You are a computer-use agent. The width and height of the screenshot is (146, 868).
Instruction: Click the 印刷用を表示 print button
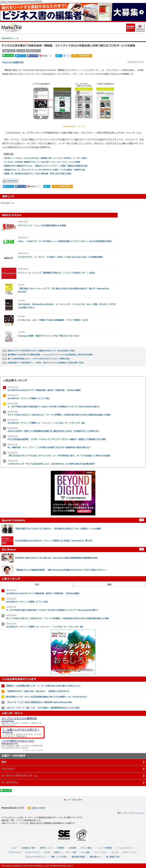(10, 181)
